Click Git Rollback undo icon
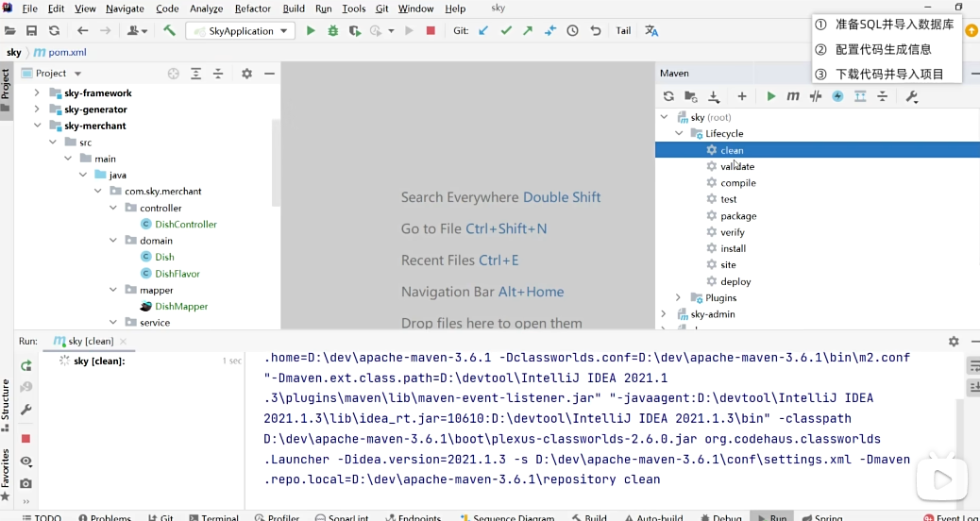980x521 pixels. tap(596, 30)
